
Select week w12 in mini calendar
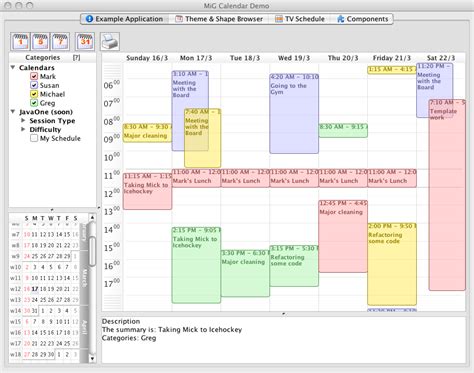tap(15, 289)
